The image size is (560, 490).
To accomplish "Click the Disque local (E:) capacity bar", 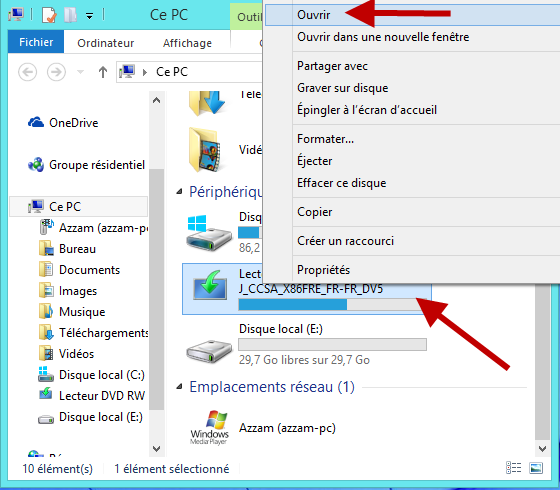I will [332, 344].
